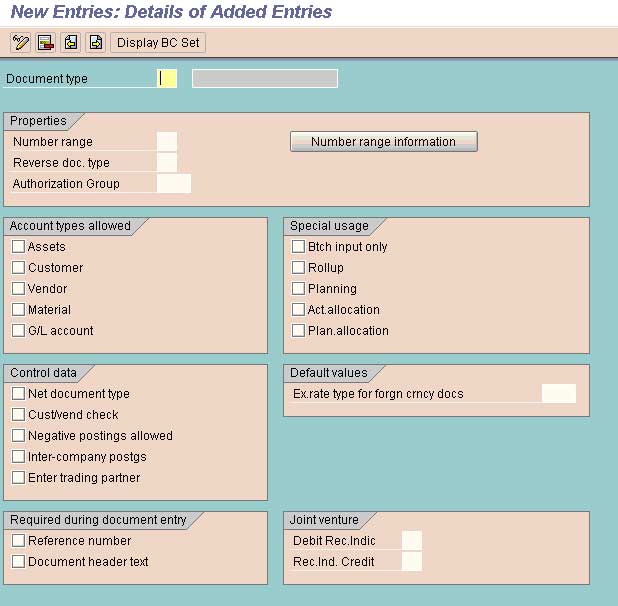Click the Debit Rec.Indic label
Image resolution: width=618 pixels, height=606 pixels.
coord(334,541)
